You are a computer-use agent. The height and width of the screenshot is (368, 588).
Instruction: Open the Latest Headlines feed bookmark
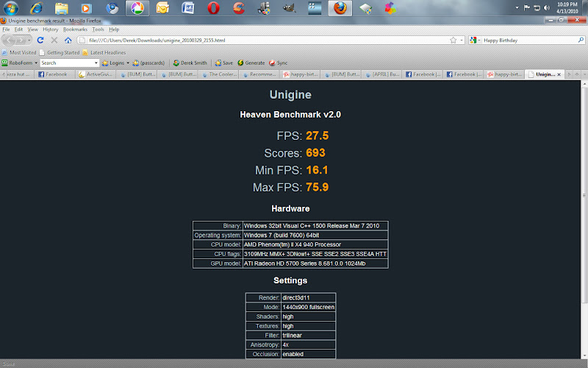click(x=104, y=52)
